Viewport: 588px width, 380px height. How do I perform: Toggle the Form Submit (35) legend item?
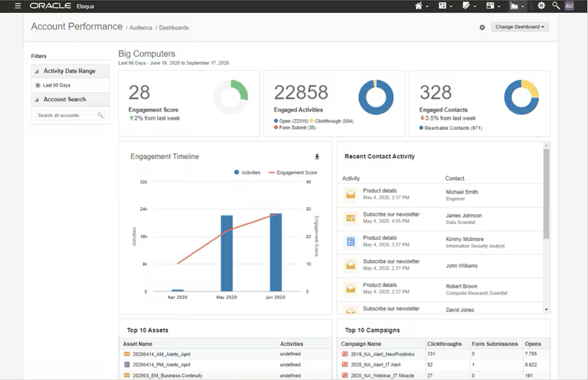point(295,127)
